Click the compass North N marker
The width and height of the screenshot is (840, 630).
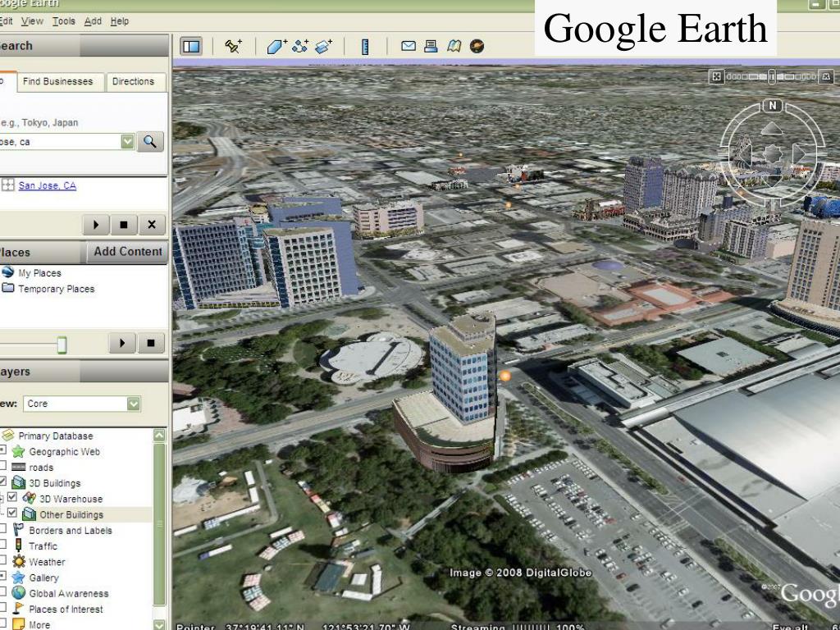tap(773, 106)
